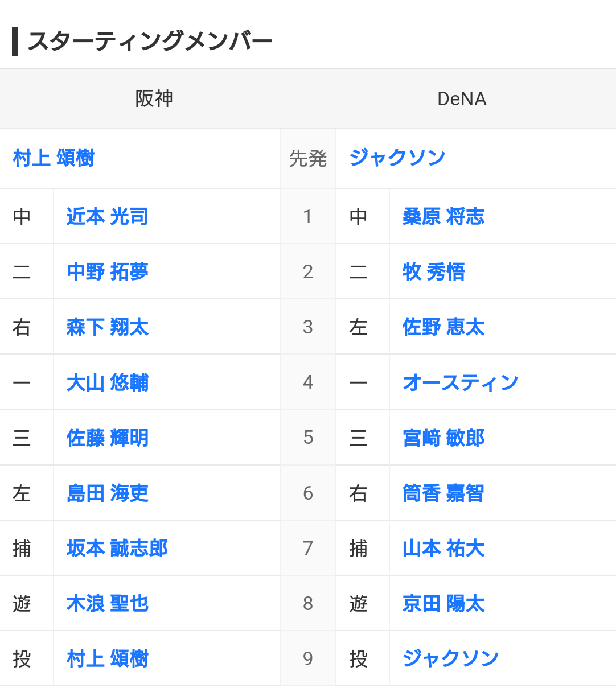Click 筒香 嘉智 right fielder link

click(443, 493)
